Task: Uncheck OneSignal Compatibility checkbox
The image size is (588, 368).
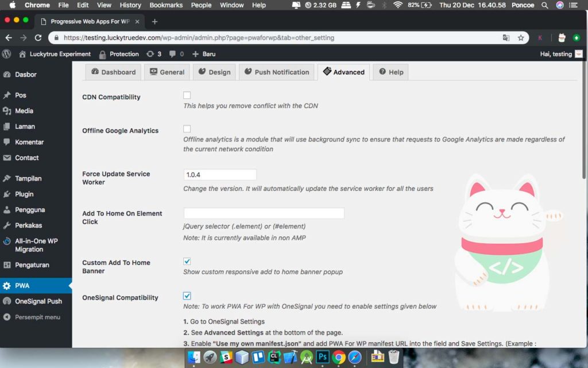Action: click(x=187, y=296)
